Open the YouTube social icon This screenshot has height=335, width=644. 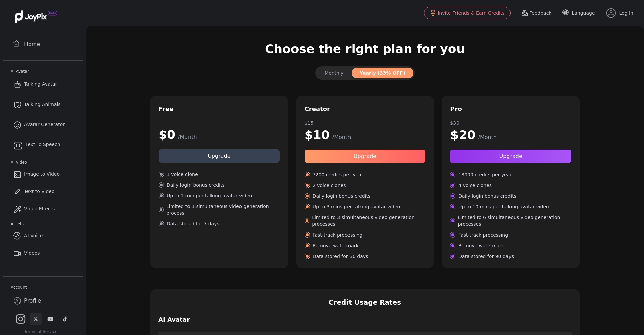50,319
